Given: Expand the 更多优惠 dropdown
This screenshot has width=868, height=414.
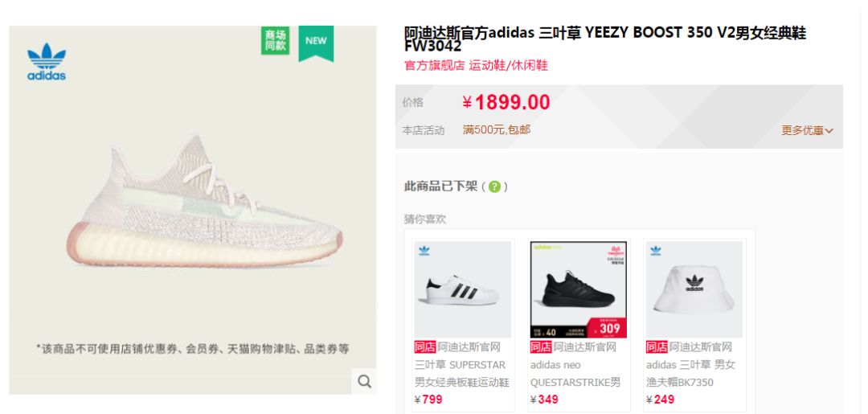Looking at the screenshot, I should pyautogui.click(x=807, y=130).
